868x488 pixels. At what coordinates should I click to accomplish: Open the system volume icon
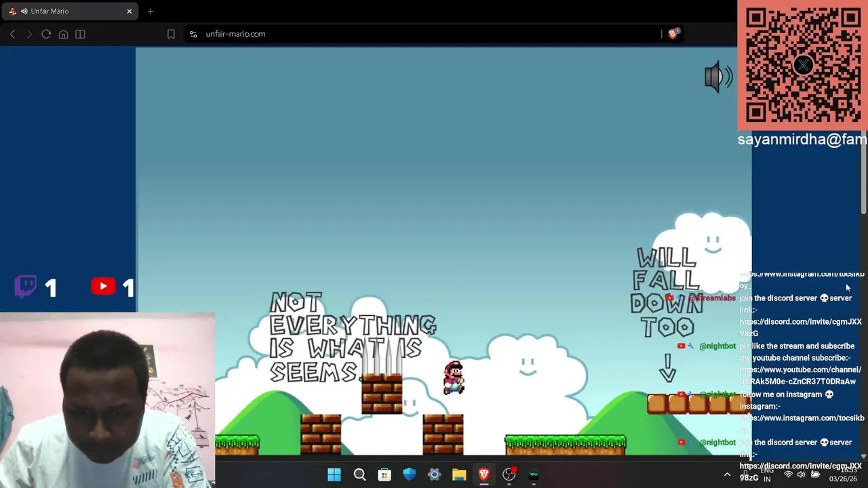click(801, 475)
